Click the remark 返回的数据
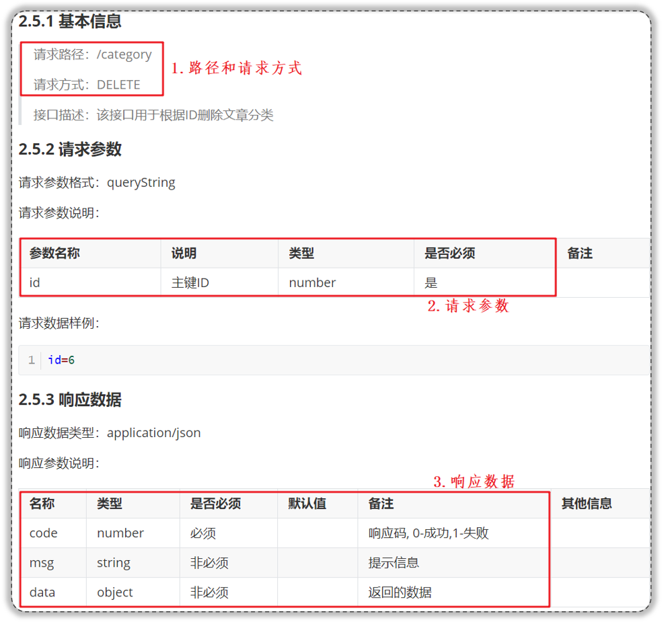The image size is (672, 622). click(400, 592)
